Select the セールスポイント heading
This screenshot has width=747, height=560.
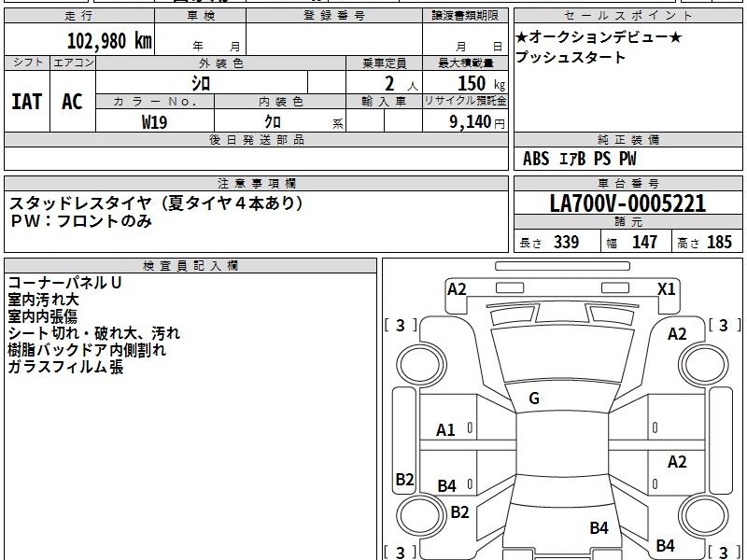click(x=627, y=16)
